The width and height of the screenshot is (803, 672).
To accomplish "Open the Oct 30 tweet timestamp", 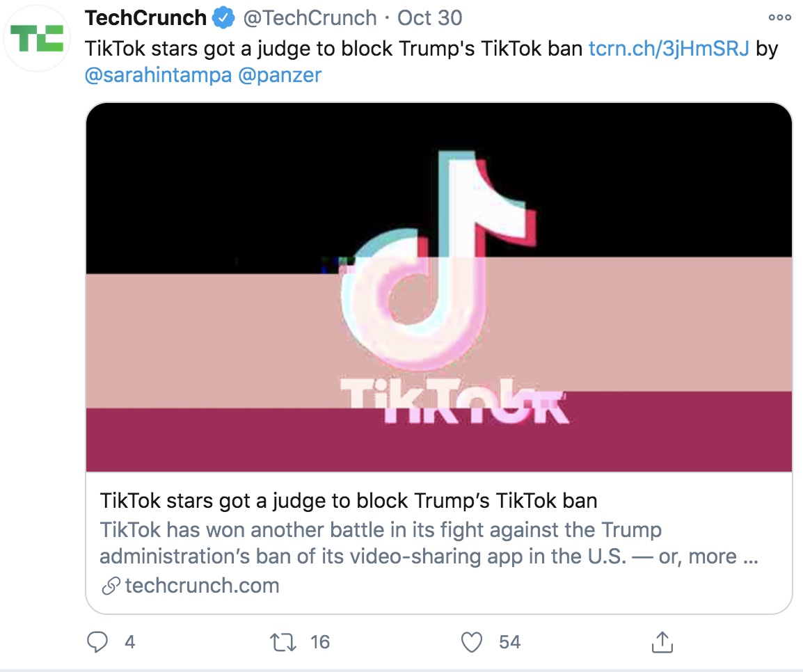I will click(429, 18).
